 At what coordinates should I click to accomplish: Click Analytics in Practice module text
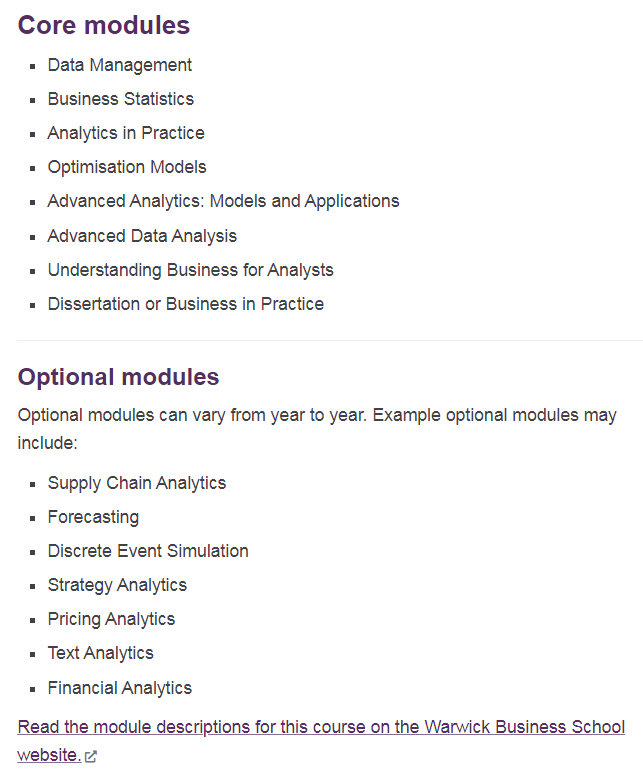click(x=126, y=133)
